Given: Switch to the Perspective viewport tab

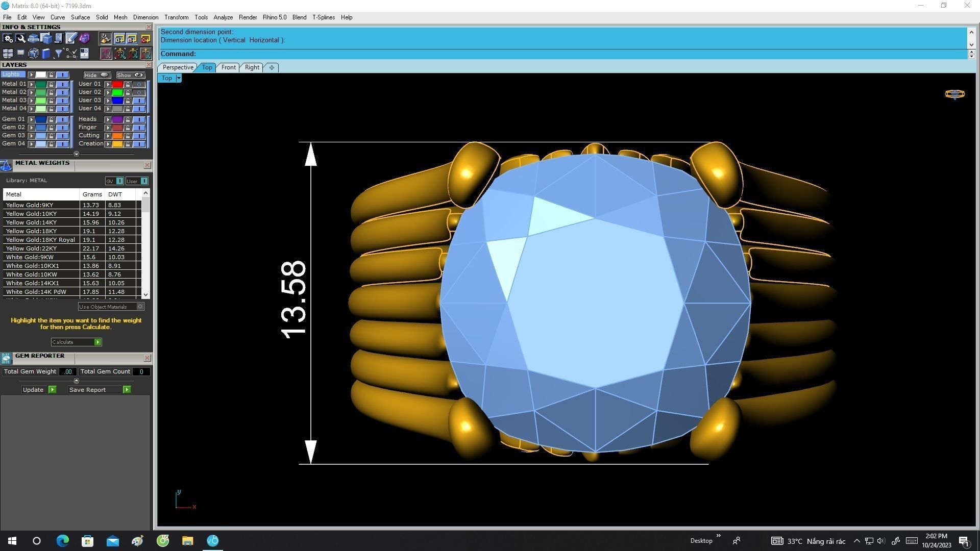Looking at the screenshot, I should click(178, 67).
